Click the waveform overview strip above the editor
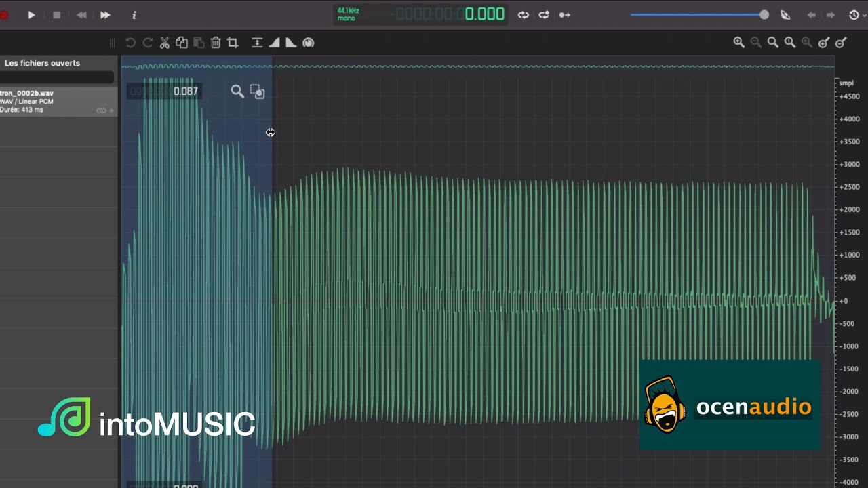 point(478,66)
